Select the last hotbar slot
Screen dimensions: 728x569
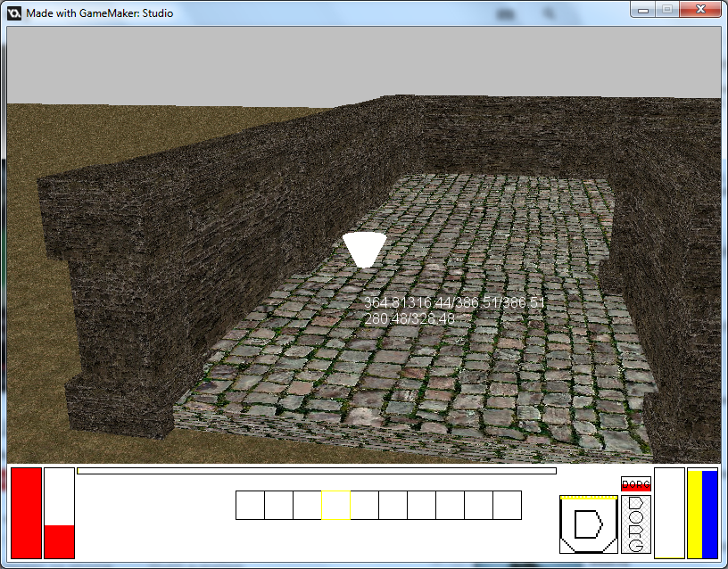pyautogui.click(x=507, y=505)
